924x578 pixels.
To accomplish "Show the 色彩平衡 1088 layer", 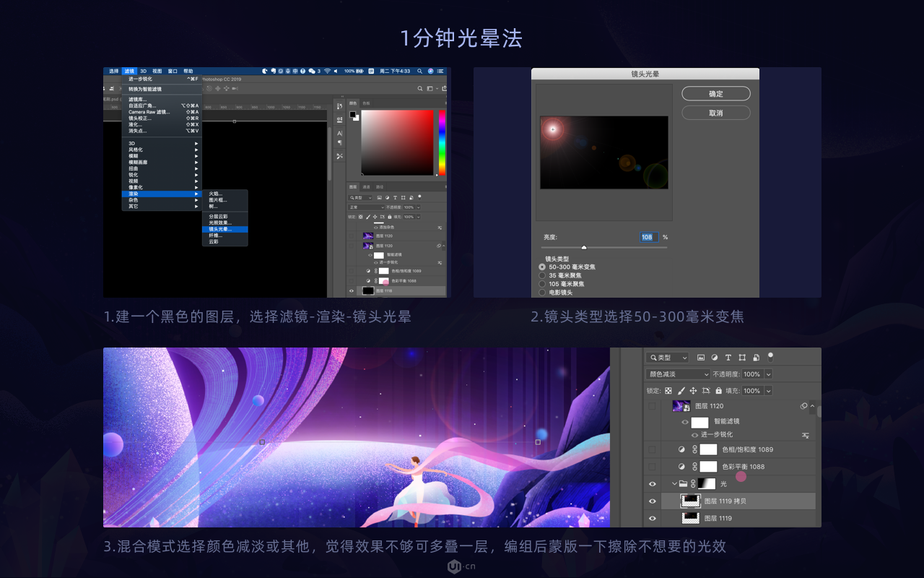I will coord(653,467).
